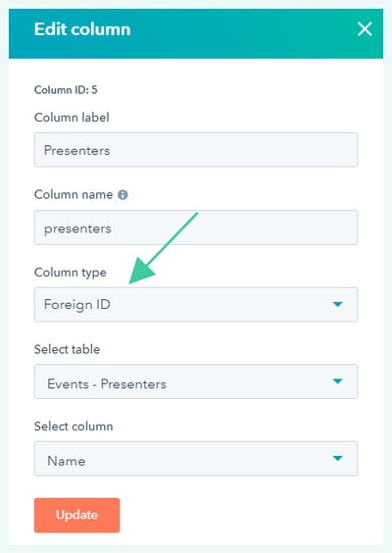Click the "Column type" field caption

71,273
